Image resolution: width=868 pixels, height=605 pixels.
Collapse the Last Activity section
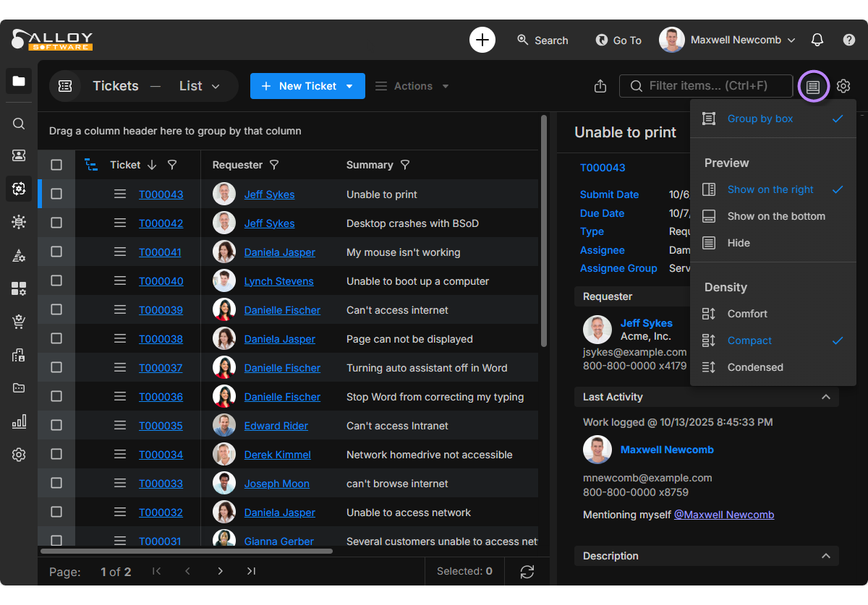(x=825, y=397)
